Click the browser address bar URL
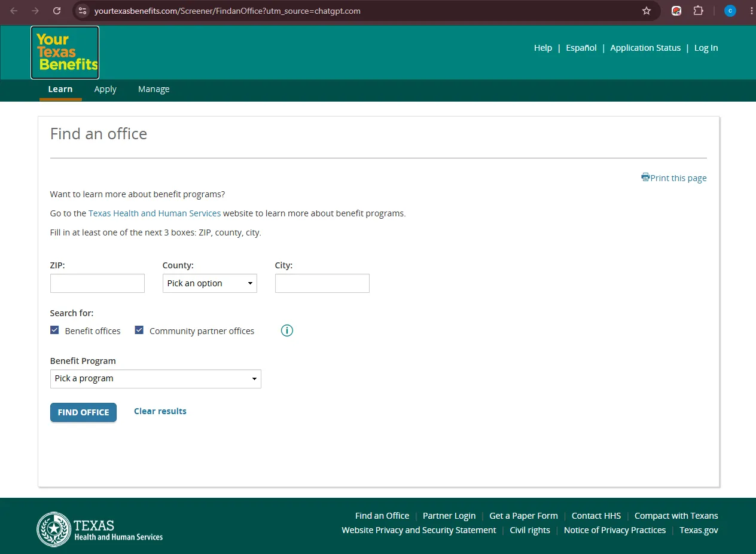 (x=227, y=11)
